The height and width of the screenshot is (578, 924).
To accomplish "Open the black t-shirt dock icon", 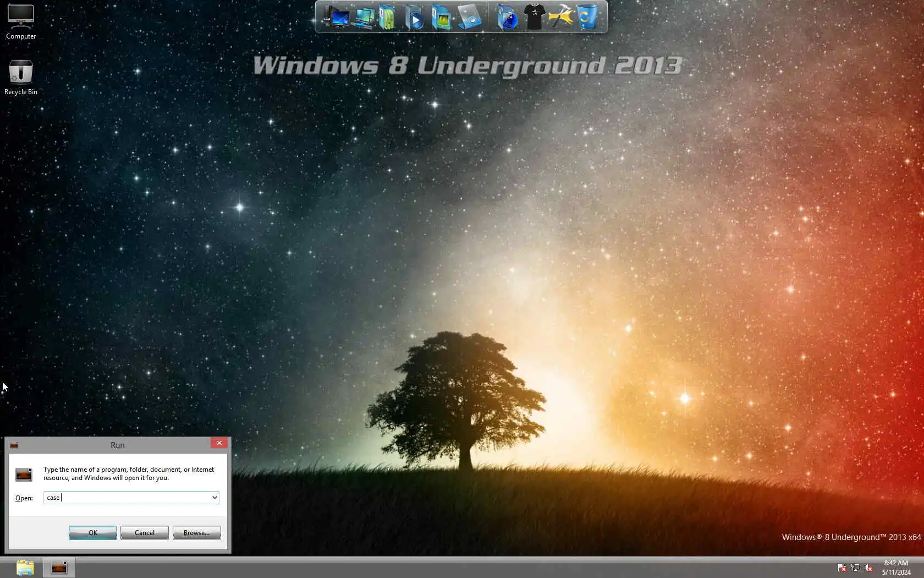I will 534,17.
